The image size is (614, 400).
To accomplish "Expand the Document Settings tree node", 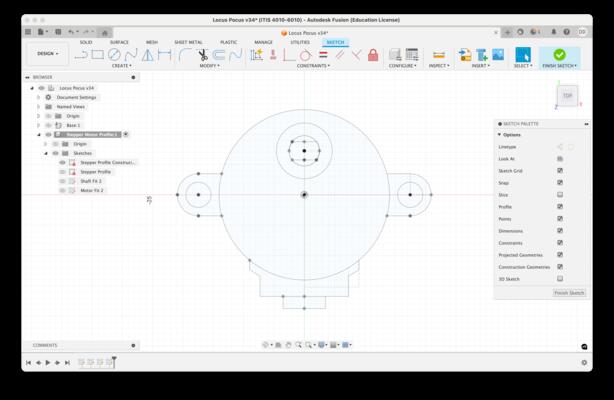I will 38,97.
